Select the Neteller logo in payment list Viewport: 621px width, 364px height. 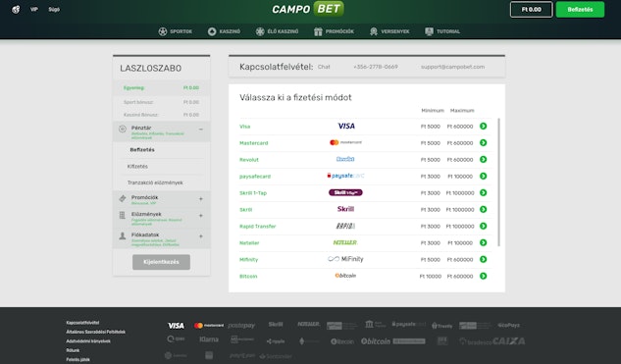pos(345,242)
